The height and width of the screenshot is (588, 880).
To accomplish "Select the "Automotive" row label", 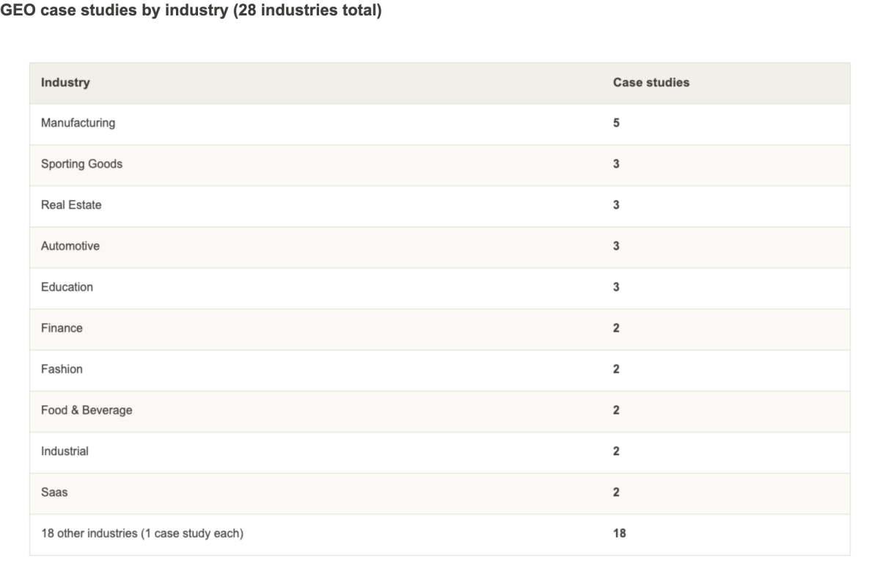I will point(70,246).
